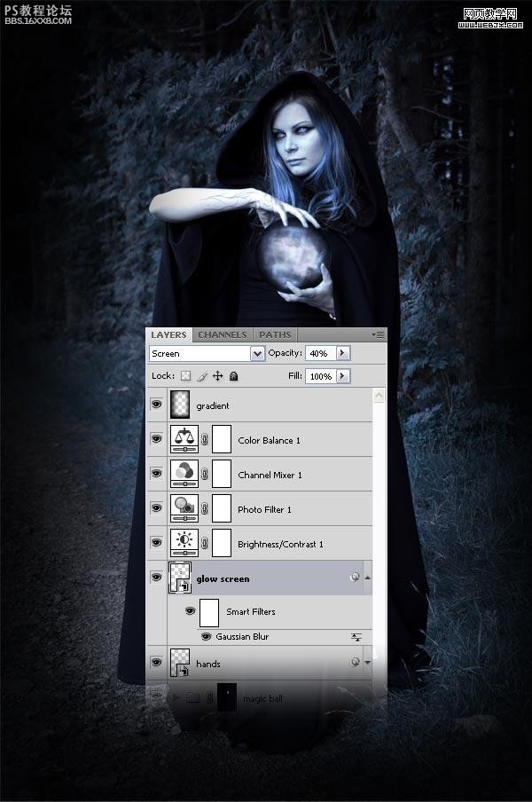
Task: Click the Color Balance adjustment icon
Action: [184, 439]
